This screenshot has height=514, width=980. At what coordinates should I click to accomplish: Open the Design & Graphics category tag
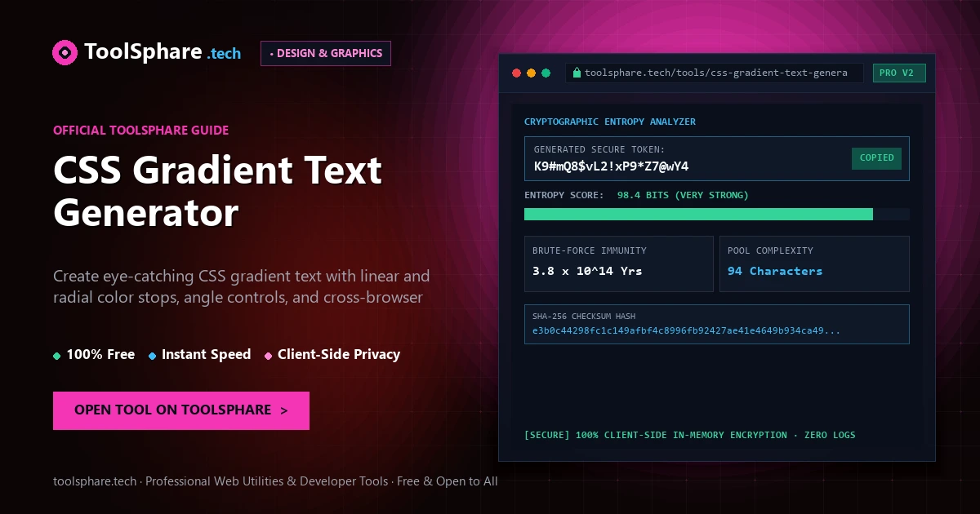click(x=326, y=53)
